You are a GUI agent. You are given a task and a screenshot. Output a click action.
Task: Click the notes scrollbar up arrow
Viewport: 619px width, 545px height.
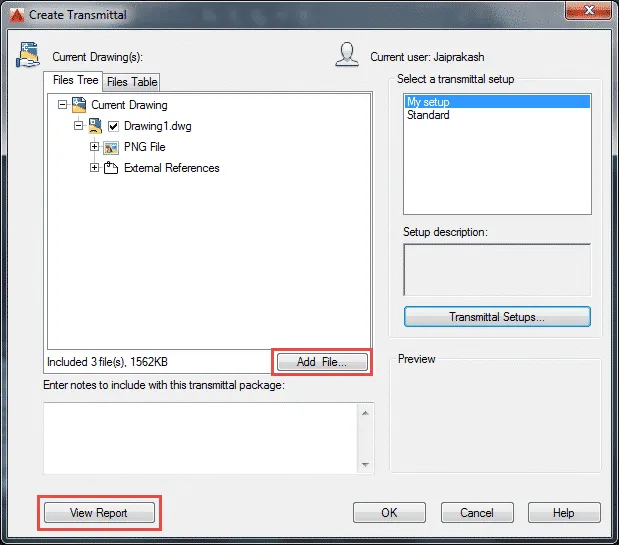366,413
